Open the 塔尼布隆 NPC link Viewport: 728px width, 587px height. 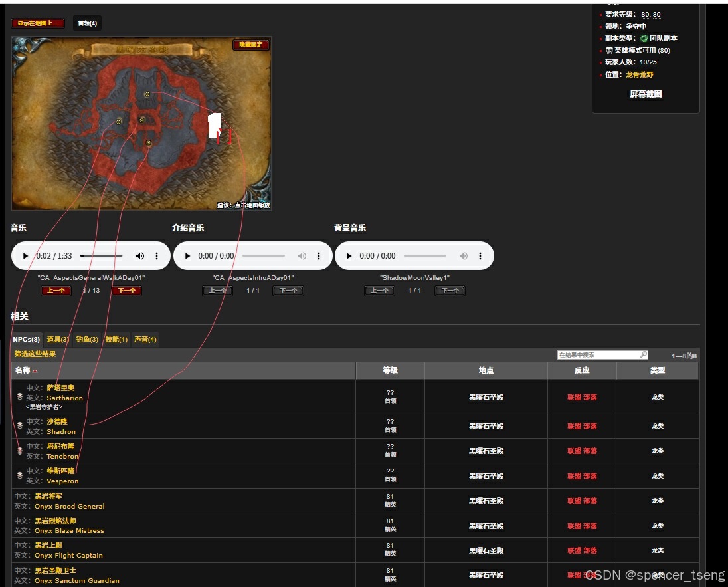(60, 446)
